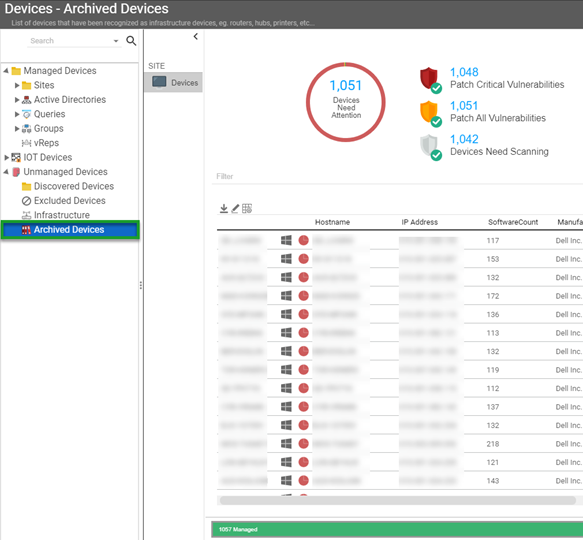This screenshot has height=540, width=583.
Task: Open the 1,051 Patch All Vulnerabilities link
Action: click(464, 105)
